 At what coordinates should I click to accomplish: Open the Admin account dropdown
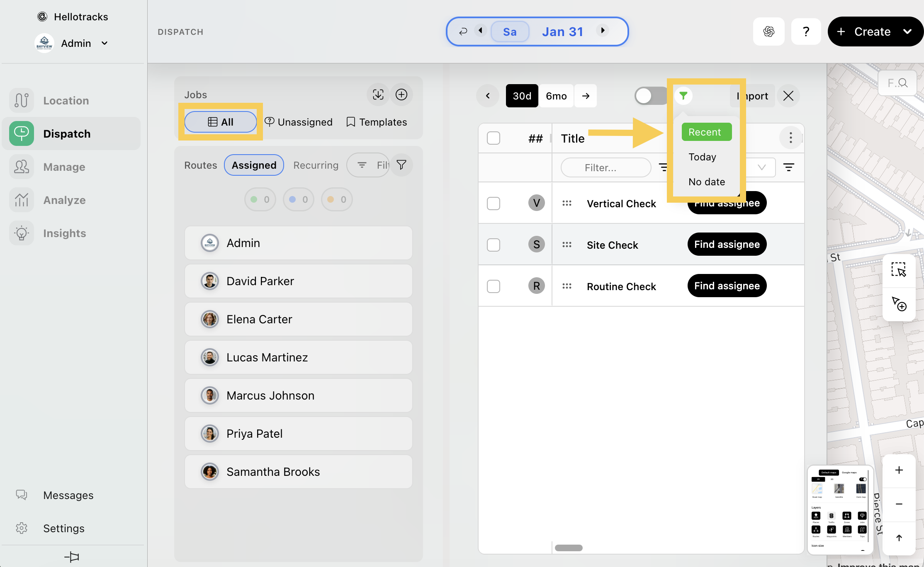[105, 43]
